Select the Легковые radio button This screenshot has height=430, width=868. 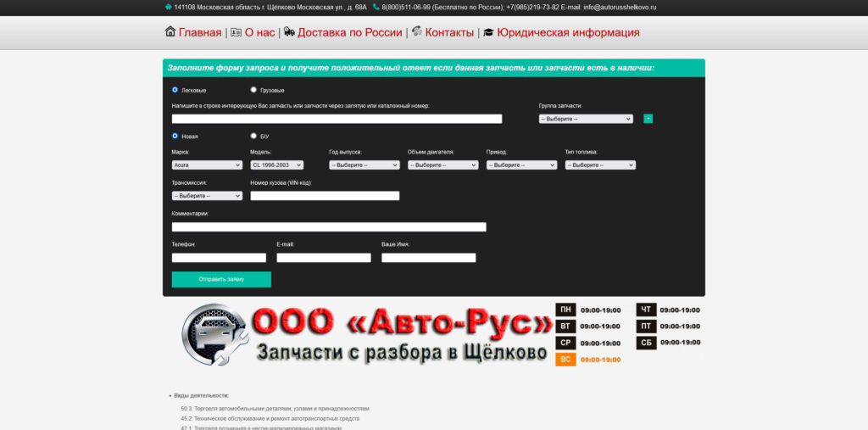pyautogui.click(x=175, y=89)
